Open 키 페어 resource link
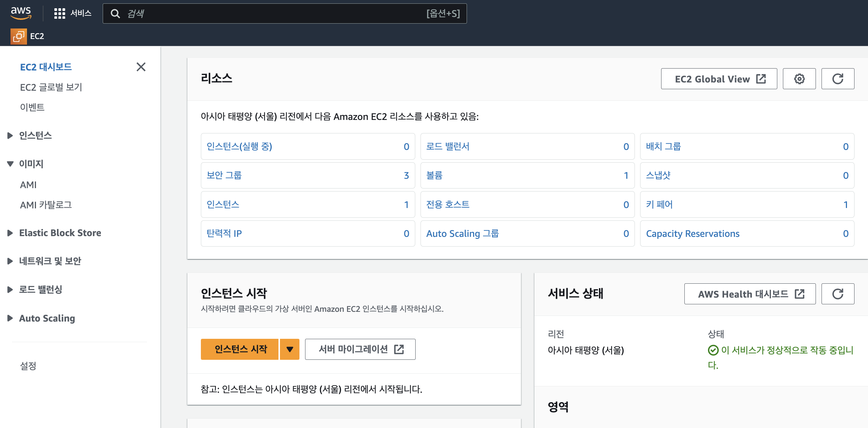The width and height of the screenshot is (868, 428). [659, 204]
